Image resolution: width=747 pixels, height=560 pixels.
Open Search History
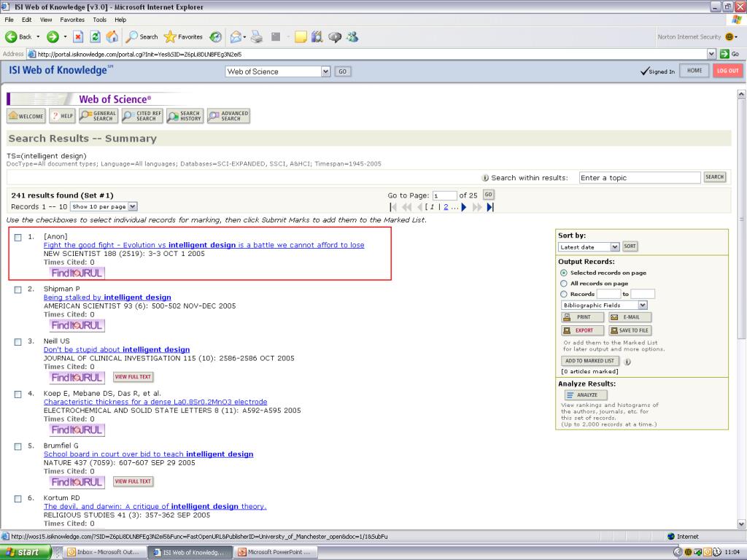point(185,116)
